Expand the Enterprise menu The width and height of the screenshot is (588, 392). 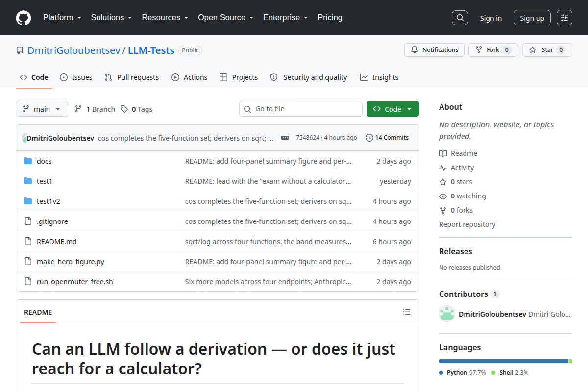pyautogui.click(x=286, y=18)
